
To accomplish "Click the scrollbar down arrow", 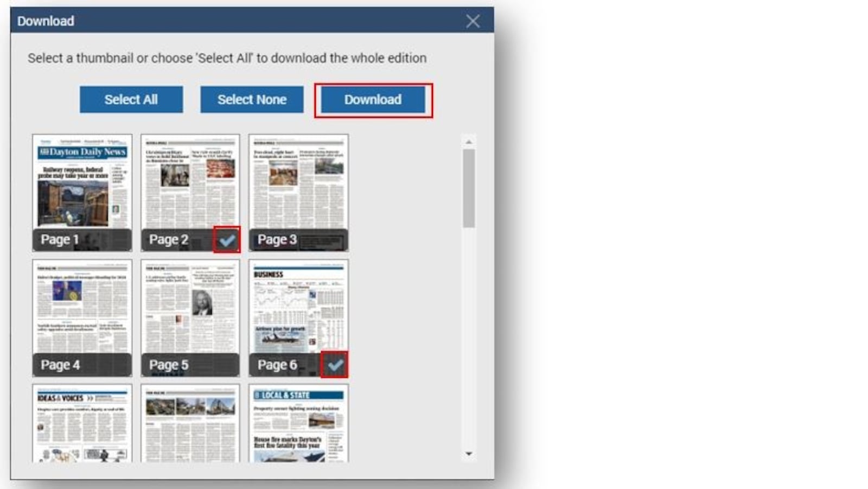I will click(x=469, y=454).
